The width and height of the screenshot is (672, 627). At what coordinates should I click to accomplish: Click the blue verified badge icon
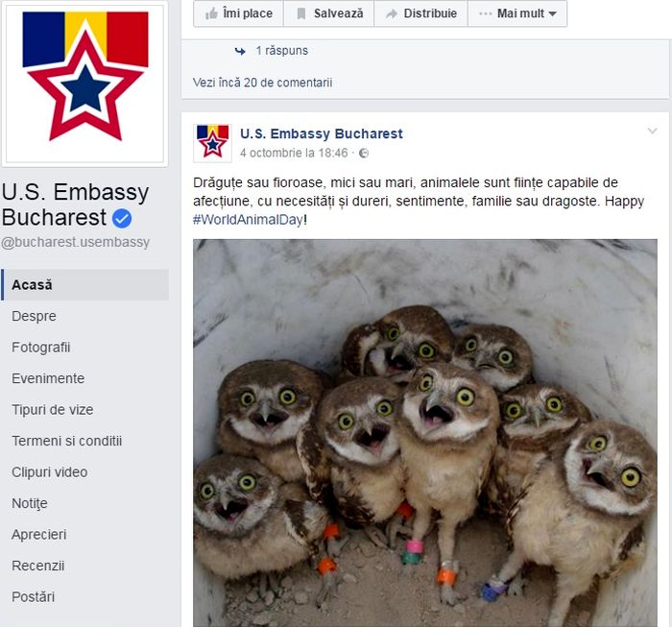click(122, 219)
